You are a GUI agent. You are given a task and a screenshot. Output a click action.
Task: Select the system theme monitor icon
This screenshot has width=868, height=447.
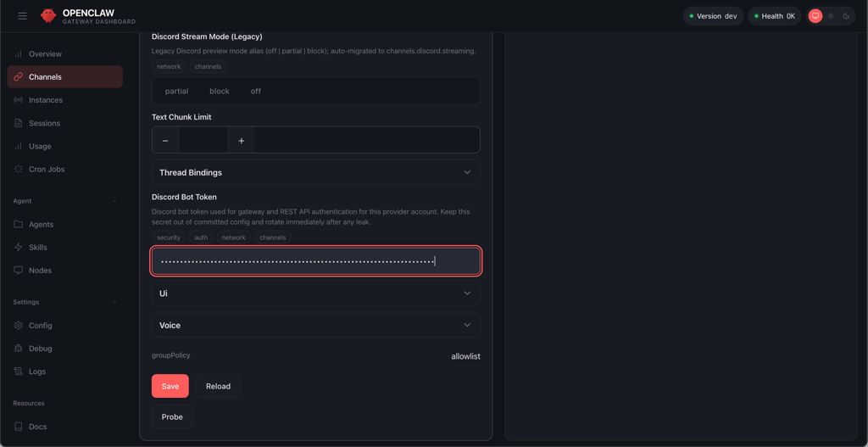coord(815,16)
